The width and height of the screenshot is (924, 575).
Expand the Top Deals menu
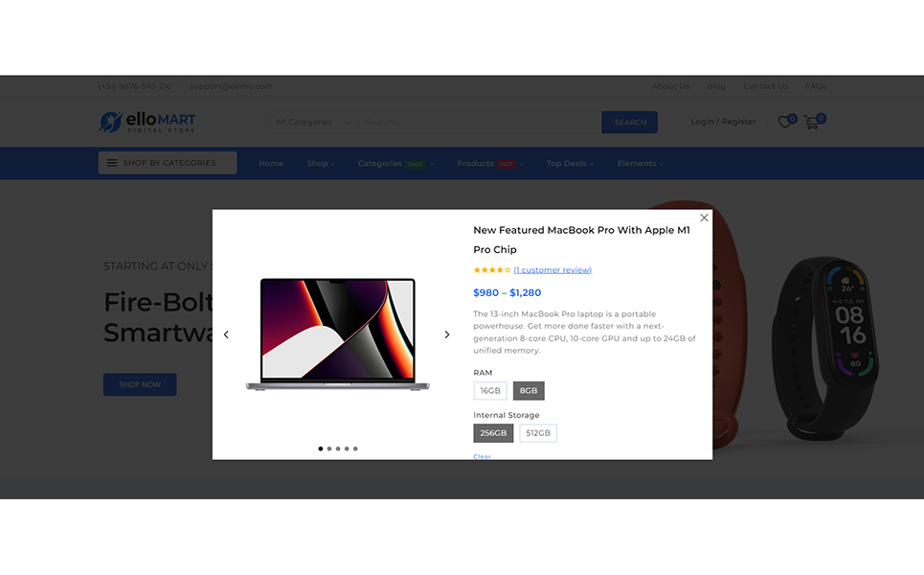[x=570, y=163]
